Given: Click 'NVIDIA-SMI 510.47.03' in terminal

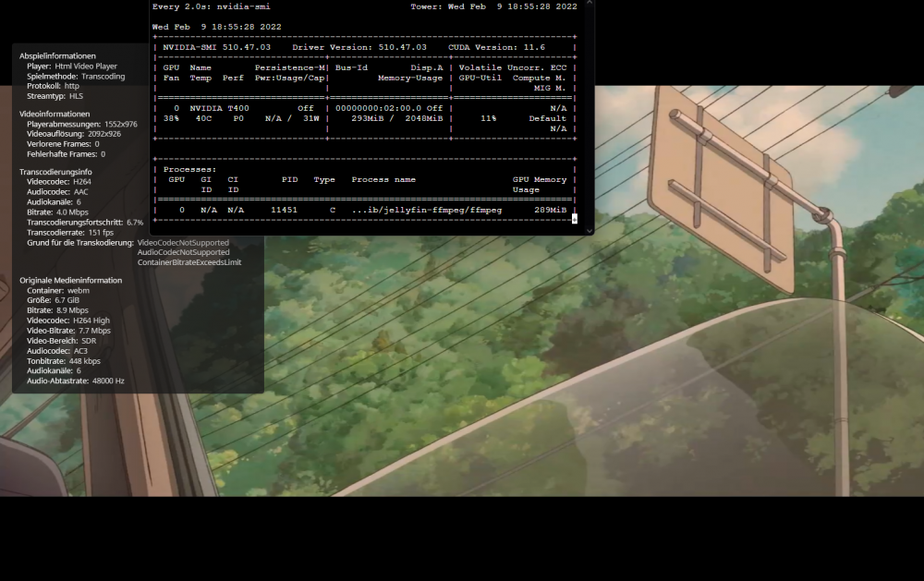Looking at the screenshot, I should click(x=217, y=47).
